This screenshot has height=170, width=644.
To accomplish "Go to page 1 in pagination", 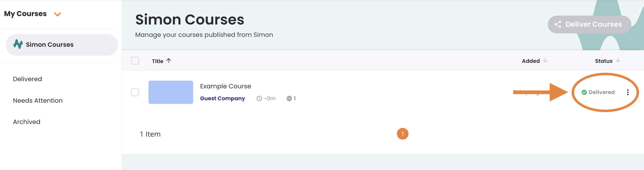I will point(402,134).
